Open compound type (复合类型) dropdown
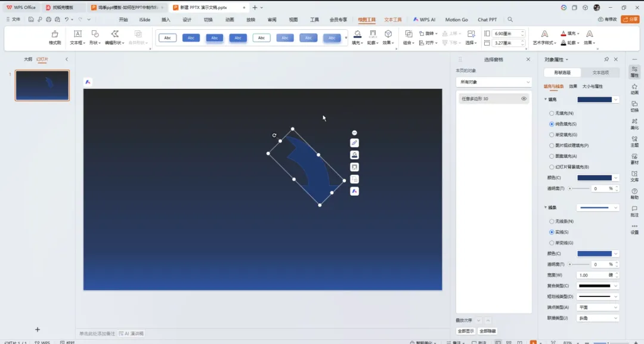Viewport: 644px width, 344px height. (x=598, y=286)
